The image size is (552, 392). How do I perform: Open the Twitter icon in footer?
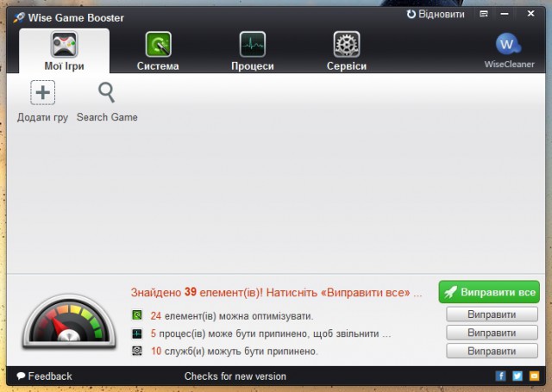click(517, 376)
